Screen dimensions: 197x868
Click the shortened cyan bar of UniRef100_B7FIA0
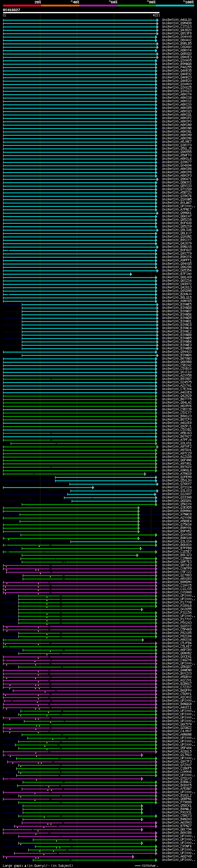(67, 274)
